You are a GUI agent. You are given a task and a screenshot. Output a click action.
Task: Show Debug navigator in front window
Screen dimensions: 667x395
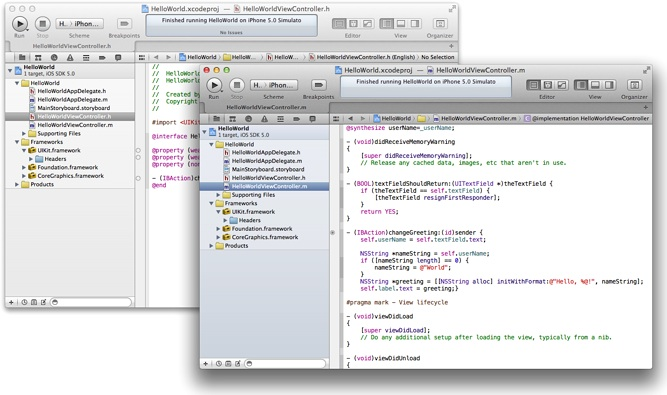tap(280, 119)
